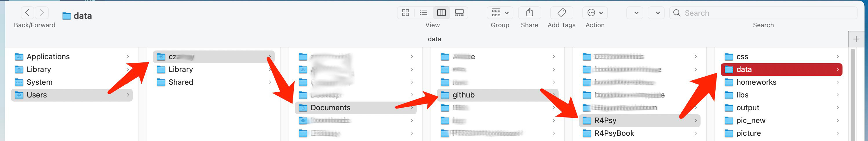Open the Action menu dropdown

coord(595,13)
